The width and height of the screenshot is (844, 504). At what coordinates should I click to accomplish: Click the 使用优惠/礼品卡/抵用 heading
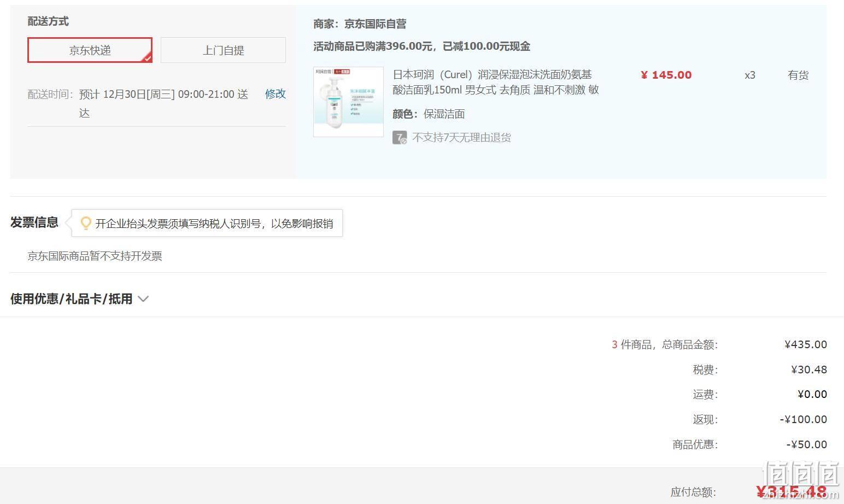[72, 299]
